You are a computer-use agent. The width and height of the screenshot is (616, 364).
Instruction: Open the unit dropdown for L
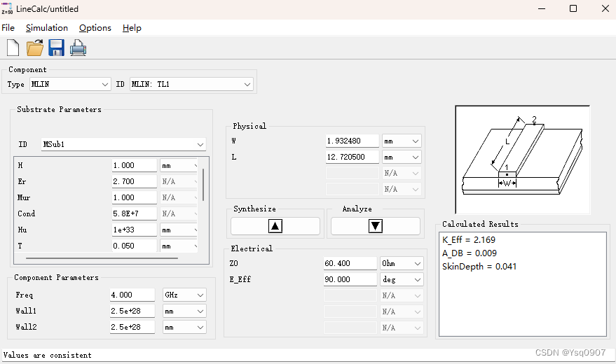coord(402,157)
